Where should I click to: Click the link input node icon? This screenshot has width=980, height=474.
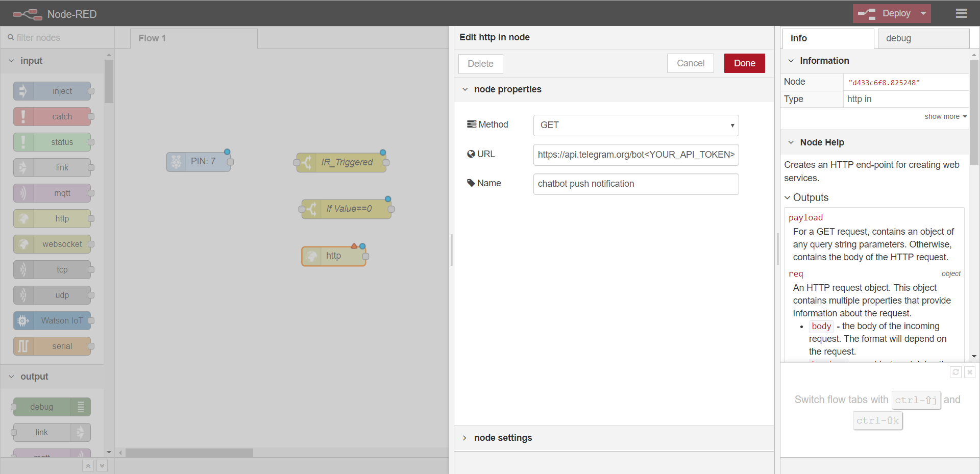23,168
